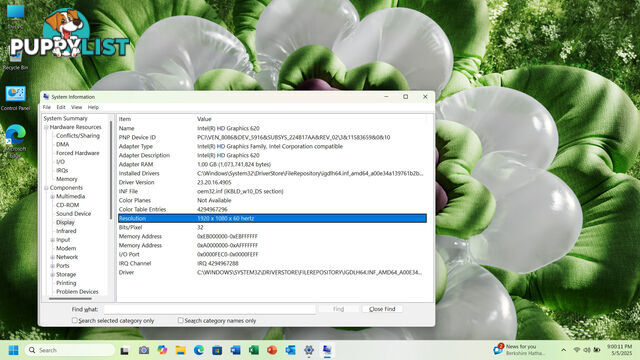Select DMA in the tree
Viewport: 640px width, 360px height.
[x=62, y=144]
